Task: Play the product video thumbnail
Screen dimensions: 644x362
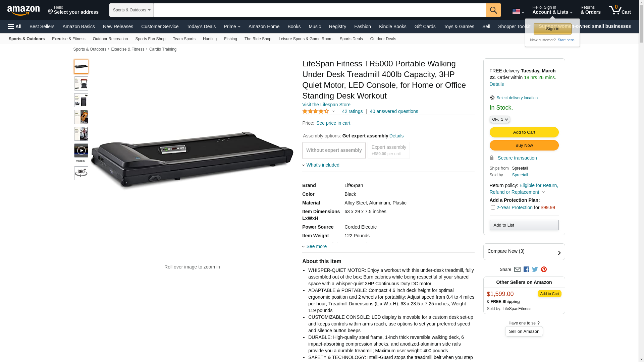Action: (81, 150)
